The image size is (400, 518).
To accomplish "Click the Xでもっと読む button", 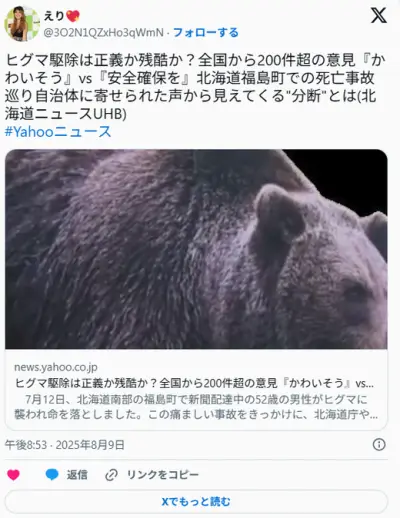I will pyautogui.click(x=196, y=501).
